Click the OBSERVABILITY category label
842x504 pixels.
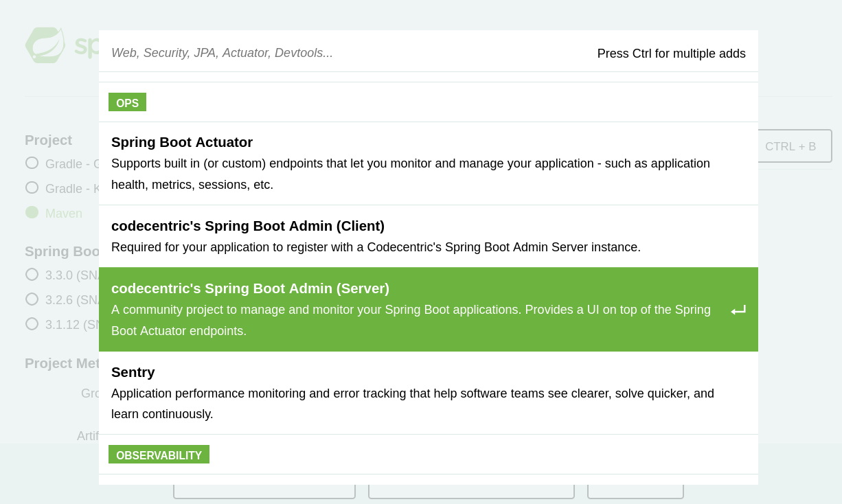click(159, 455)
